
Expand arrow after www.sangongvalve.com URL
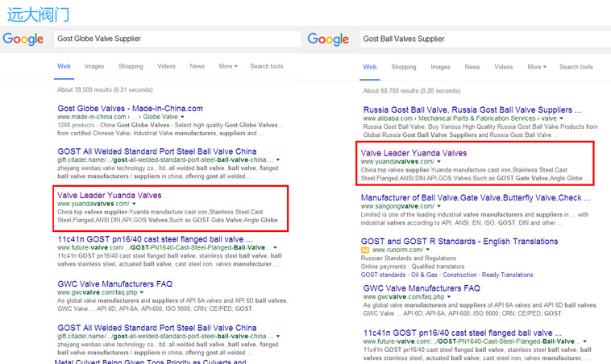pyautogui.click(x=439, y=206)
